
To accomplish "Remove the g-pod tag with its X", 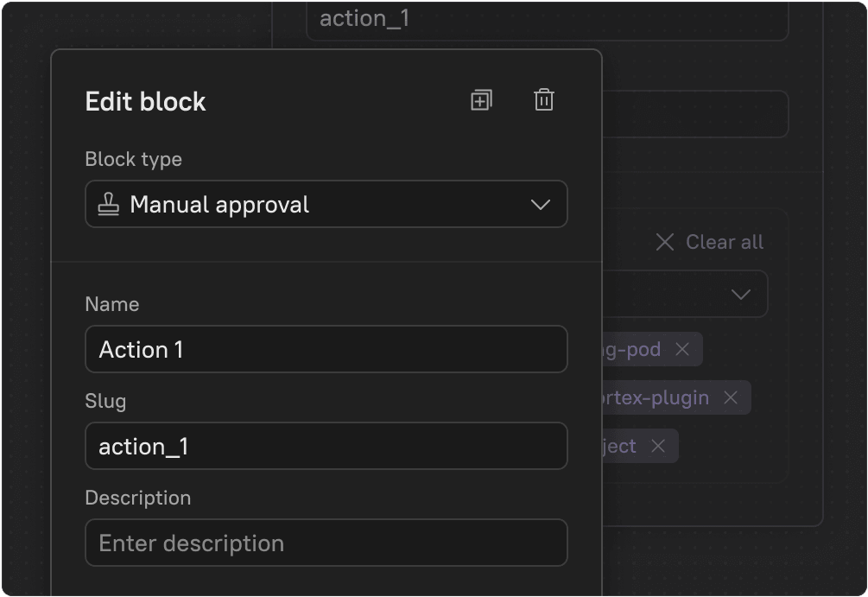I will pyautogui.click(x=681, y=349).
